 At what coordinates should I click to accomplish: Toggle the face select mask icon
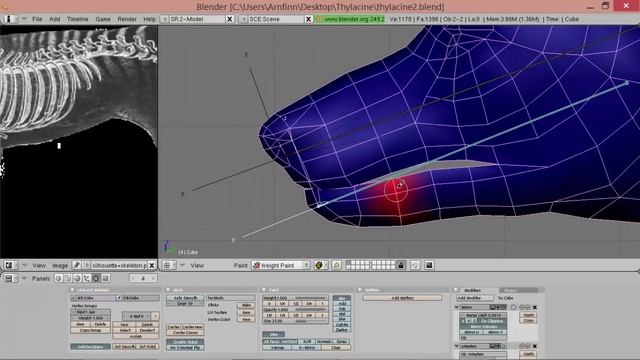[337, 265]
